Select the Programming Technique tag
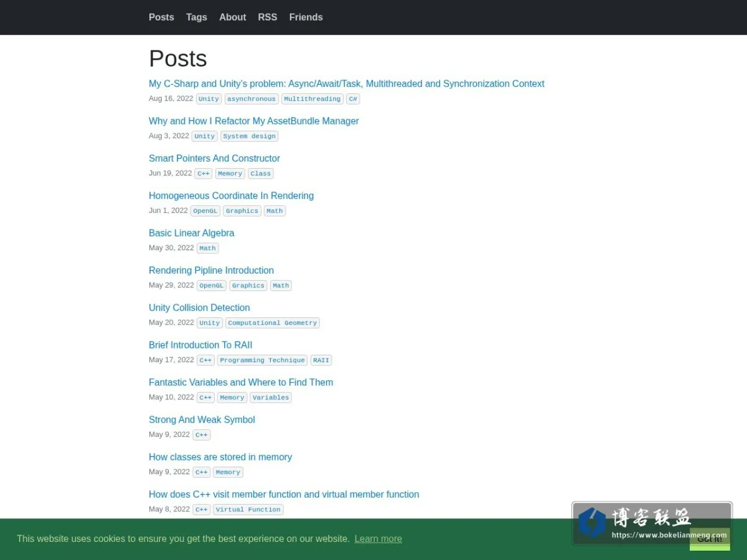Image resolution: width=747 pixels, height=560 pixels. (262, 360)
